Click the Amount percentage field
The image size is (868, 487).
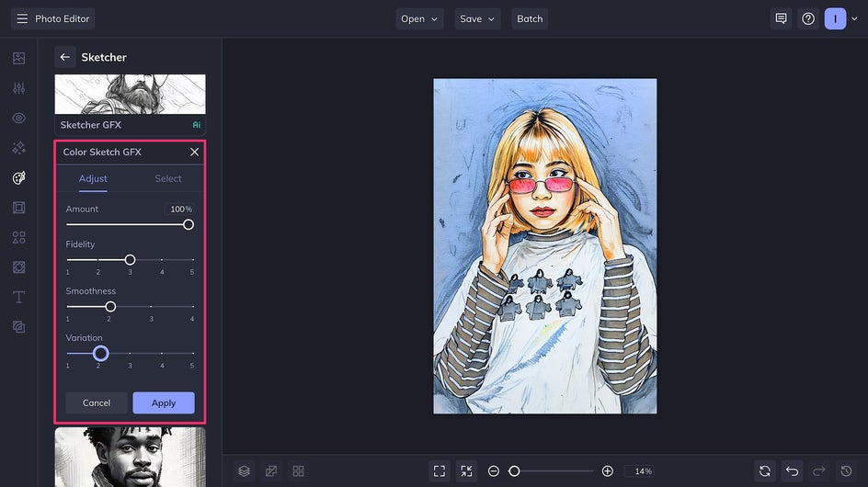(179, 210)
